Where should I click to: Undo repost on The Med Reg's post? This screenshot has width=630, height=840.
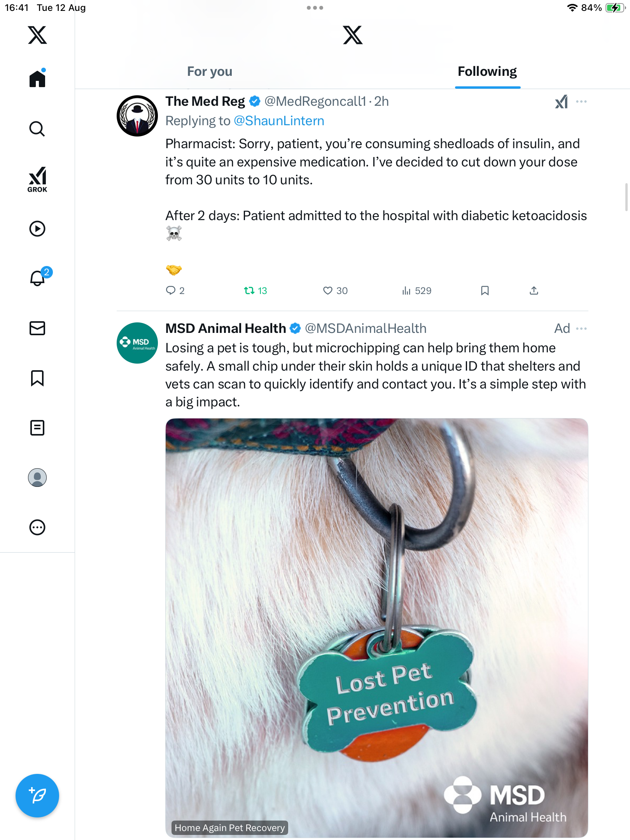click(x=249, y=290)
